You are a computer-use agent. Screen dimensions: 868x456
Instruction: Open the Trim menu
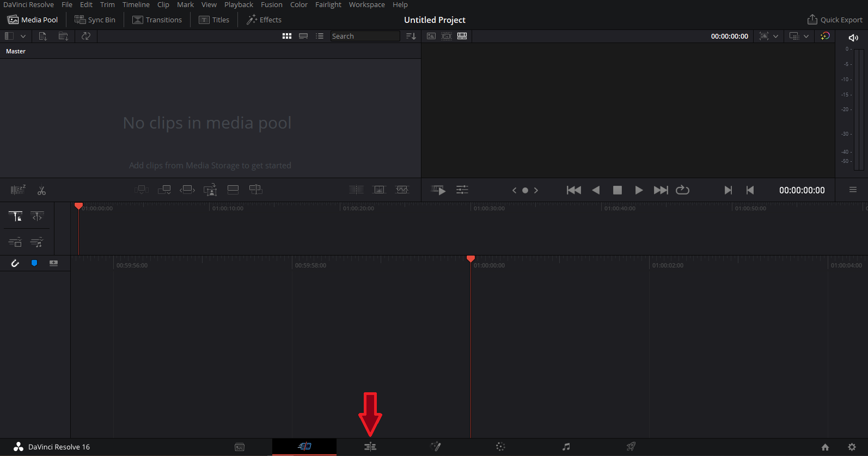(107, 4)
